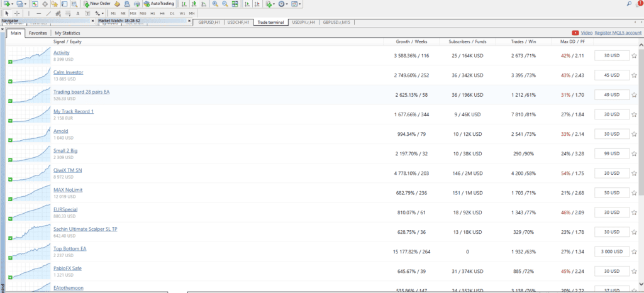Subscribe to Top Bottom EA for 3 000 USD

pyautogui.click(x=612, y=252)
